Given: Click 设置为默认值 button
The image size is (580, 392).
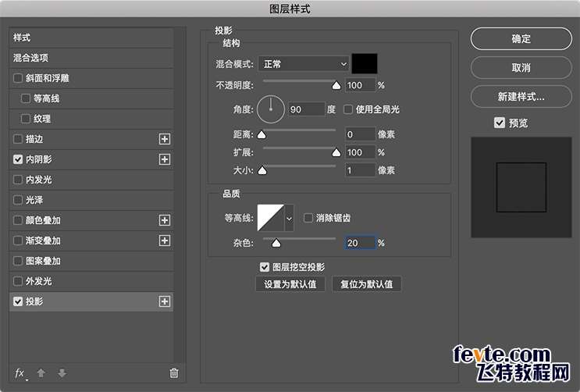Looking at the screenshot, I should (x=290, y=284).
